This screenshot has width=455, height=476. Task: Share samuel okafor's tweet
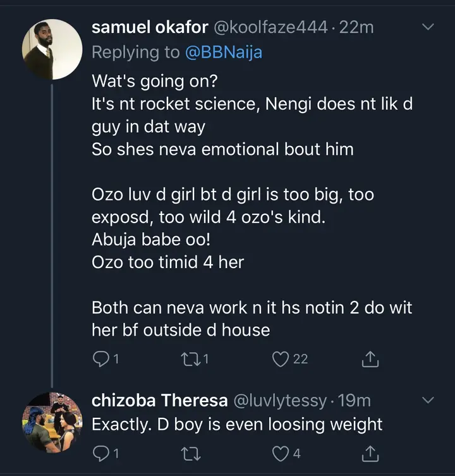point(370,359)
